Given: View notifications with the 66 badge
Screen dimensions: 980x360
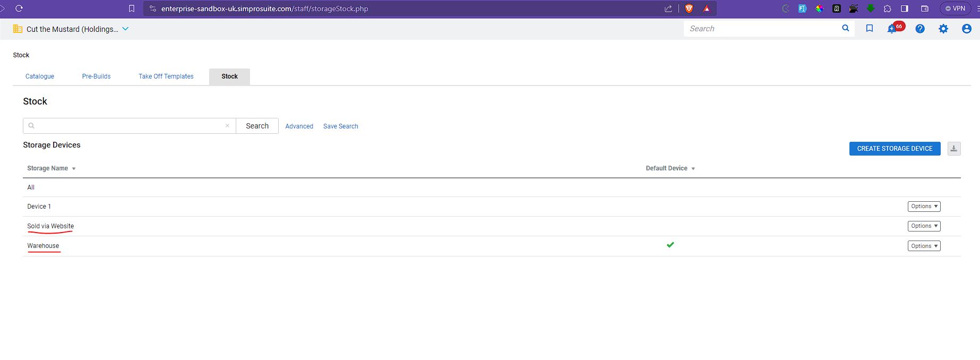Looking at the screenshot, I should (895, 28).
